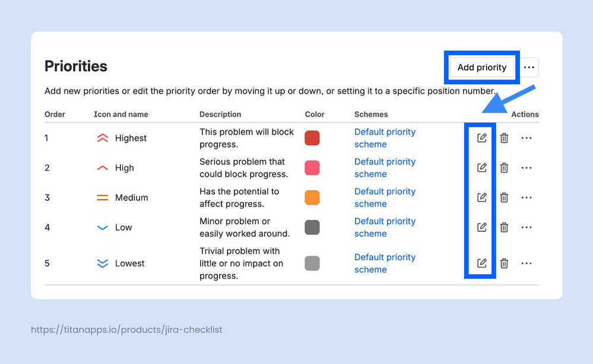Screen dimensions: 593x364
Task: Select the Medium priority equal-bars icon
Action: coord(102,197)
